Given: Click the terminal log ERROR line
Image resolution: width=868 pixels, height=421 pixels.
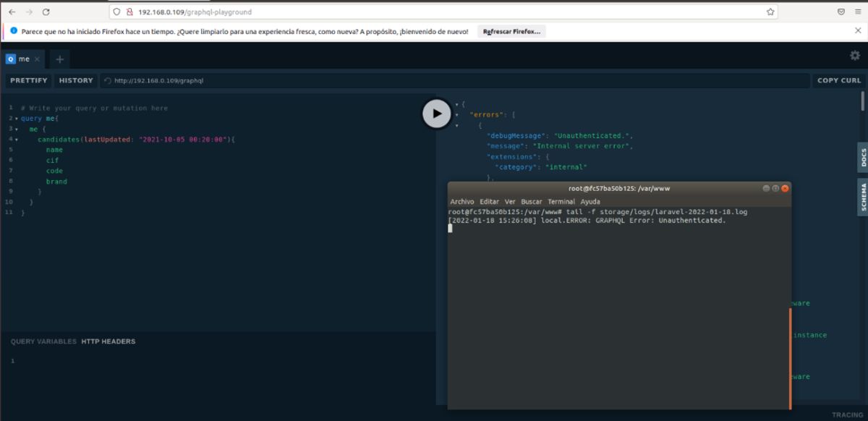Looking at the screenshot, I should [x=587, y=220].
